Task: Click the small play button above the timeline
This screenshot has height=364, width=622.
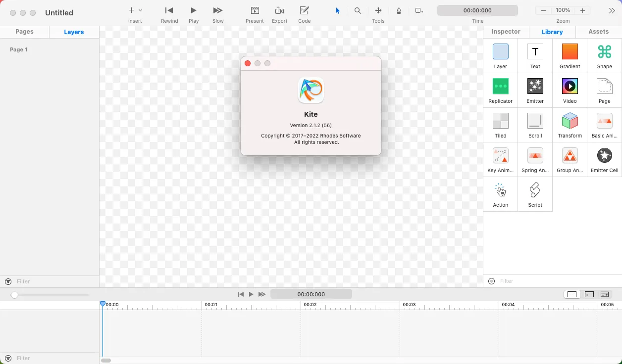Action: pos(251,294)
